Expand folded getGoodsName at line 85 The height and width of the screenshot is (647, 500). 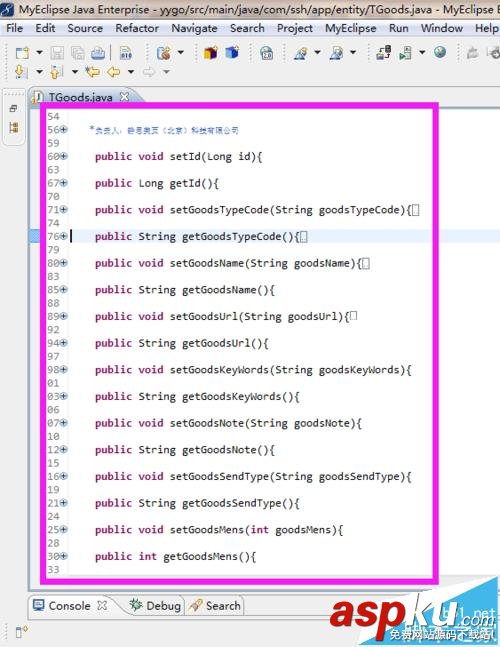(64, 290)
